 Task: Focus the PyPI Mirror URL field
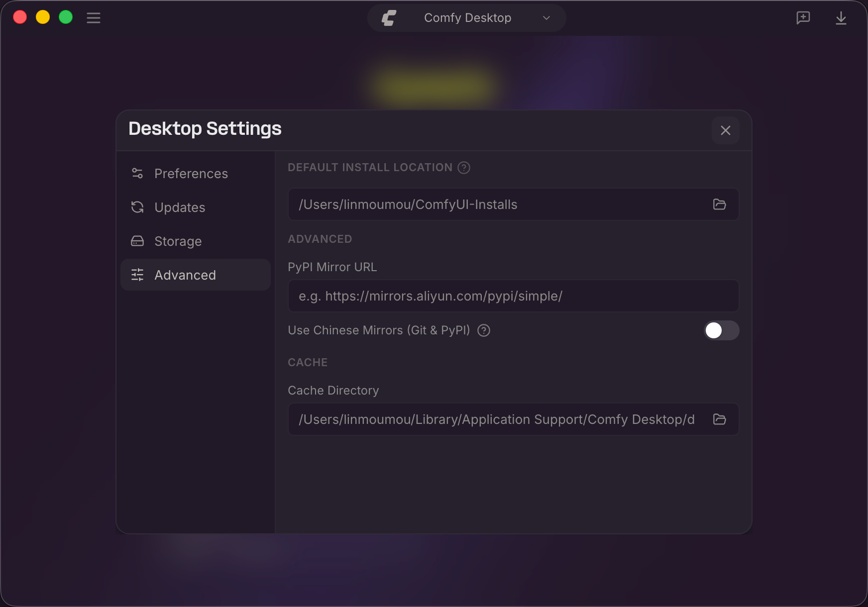[x=513, y=296]
